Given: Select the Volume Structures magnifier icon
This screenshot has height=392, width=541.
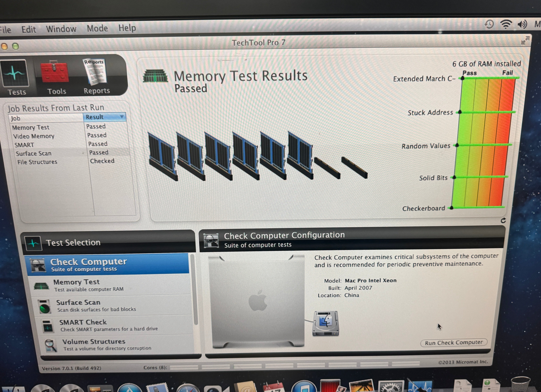Looking at the screenshot, I should [51, 345].
